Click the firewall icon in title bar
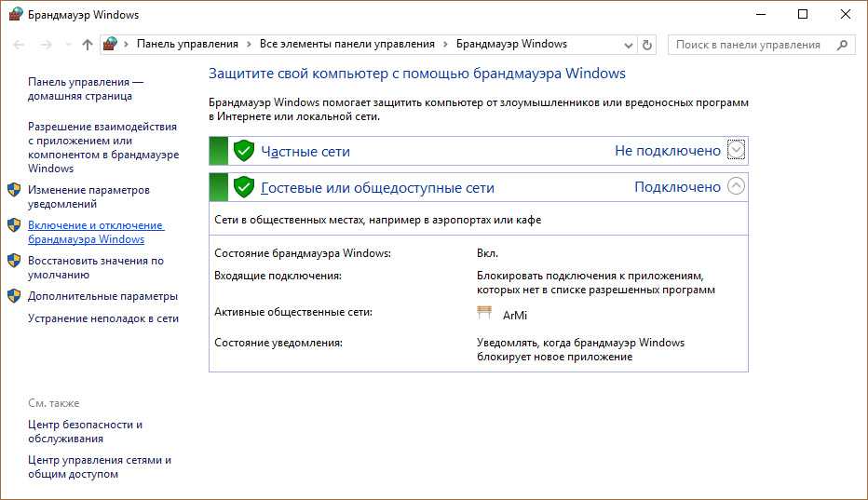 click(16, 14)
